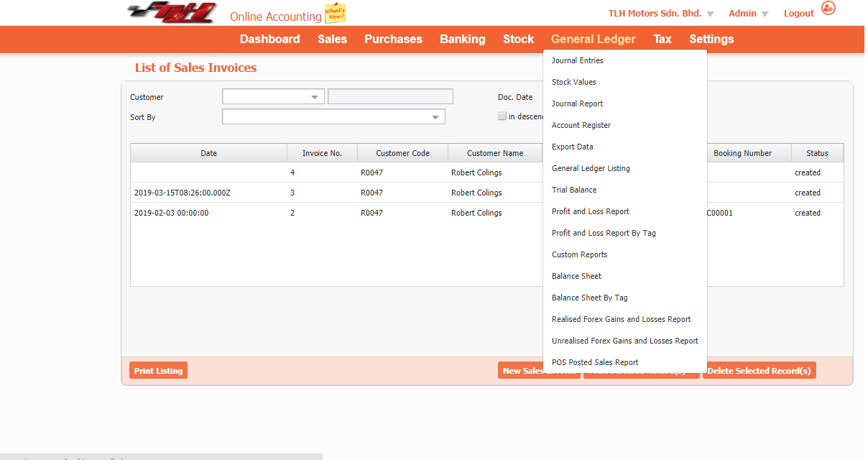Enable descending sort order
The height and width of the screenshot is (460, 868).
(502, 116)
